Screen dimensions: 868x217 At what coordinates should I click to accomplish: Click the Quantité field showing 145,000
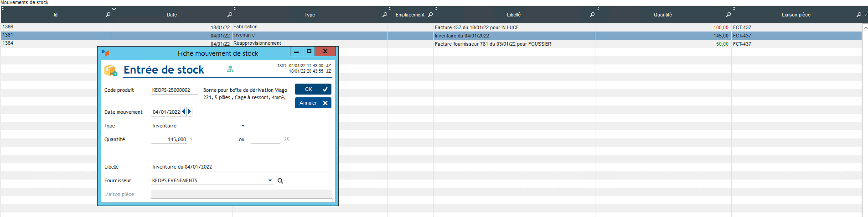point(170,139)
